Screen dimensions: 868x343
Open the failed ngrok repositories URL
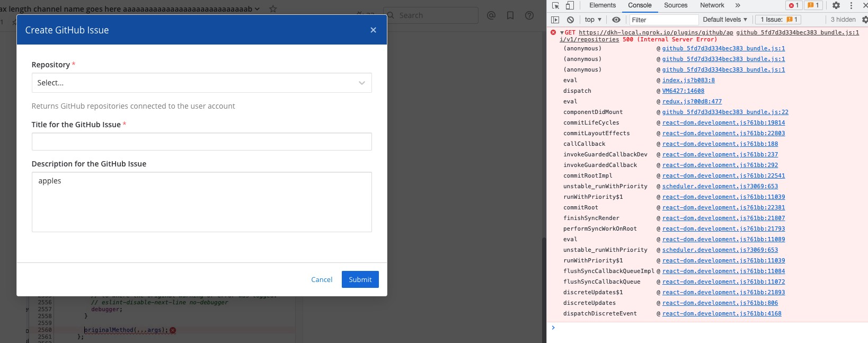tap(646, 36)
